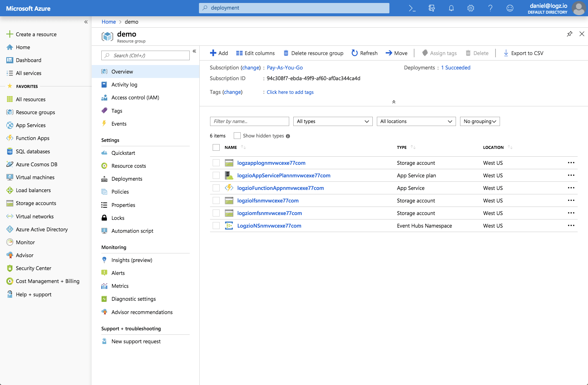
Task: Click the Home breadcrumb link
Action: point(109,22)
